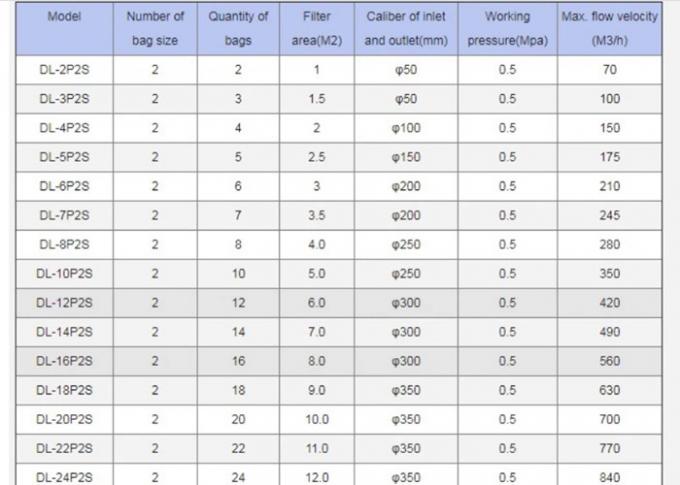This screenshot has width=680, height=485.
Task: Click the DL-24P2S model cell
Action: pyautogui.click(x=64, y=478)
